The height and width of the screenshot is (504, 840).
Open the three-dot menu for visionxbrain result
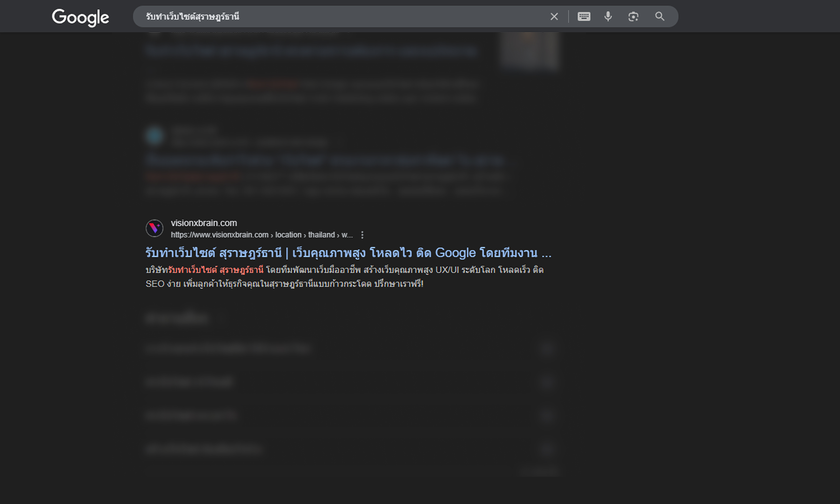[362, 235]
